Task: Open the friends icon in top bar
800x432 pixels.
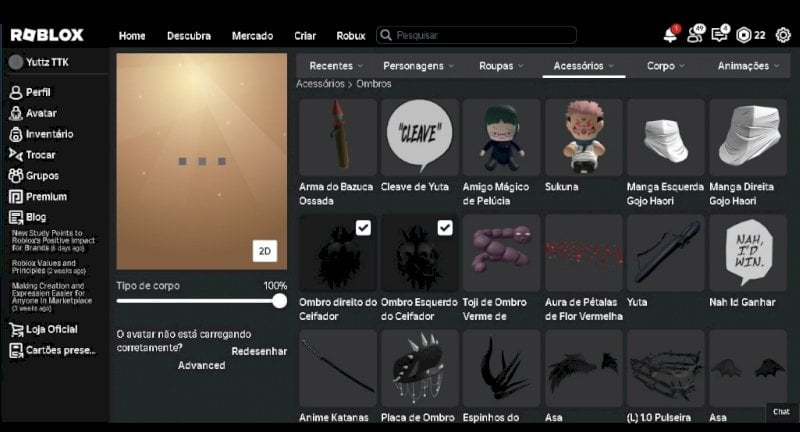Action: coord(694,35)
